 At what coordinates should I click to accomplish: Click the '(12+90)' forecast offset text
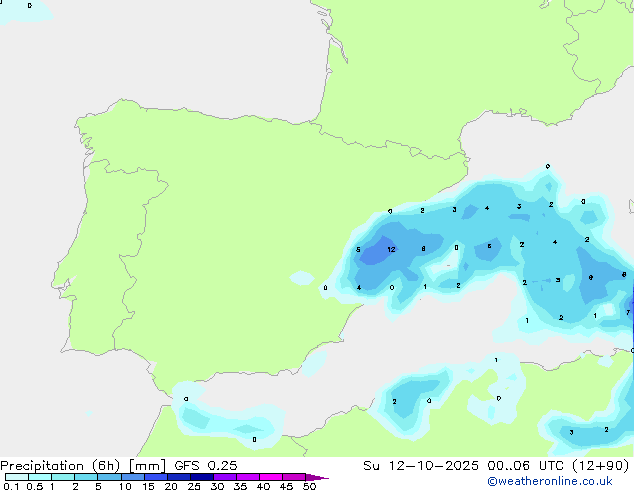pyautogui.click(x=600, y=466)
